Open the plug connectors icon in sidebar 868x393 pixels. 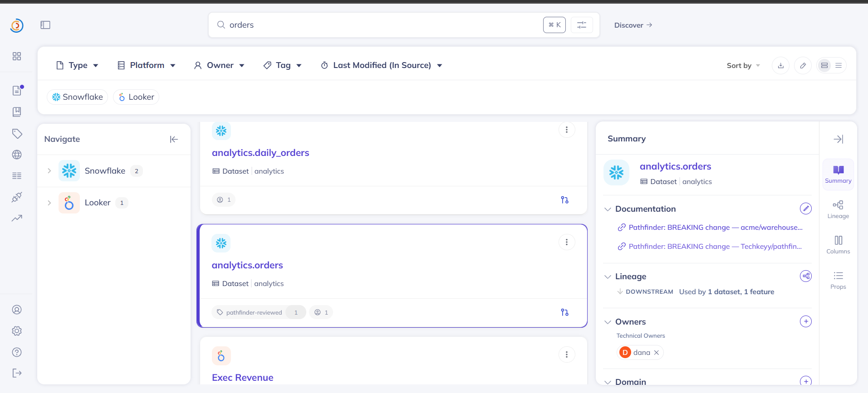pos(17,197)
